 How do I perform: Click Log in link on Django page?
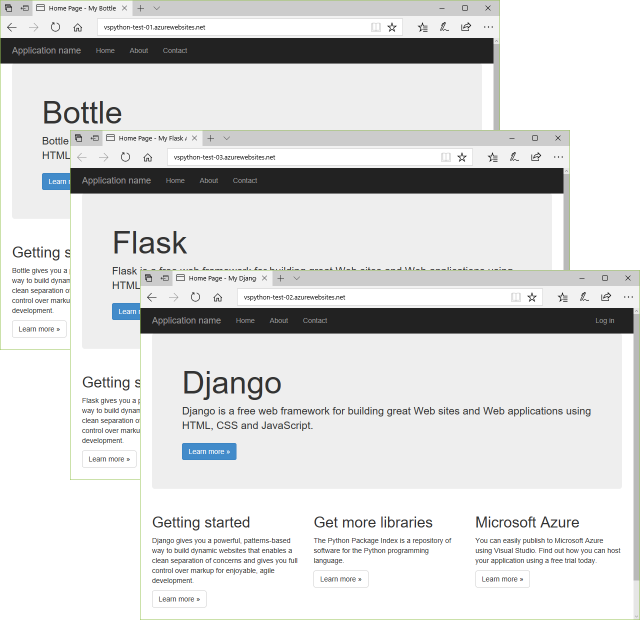[604, 320]
